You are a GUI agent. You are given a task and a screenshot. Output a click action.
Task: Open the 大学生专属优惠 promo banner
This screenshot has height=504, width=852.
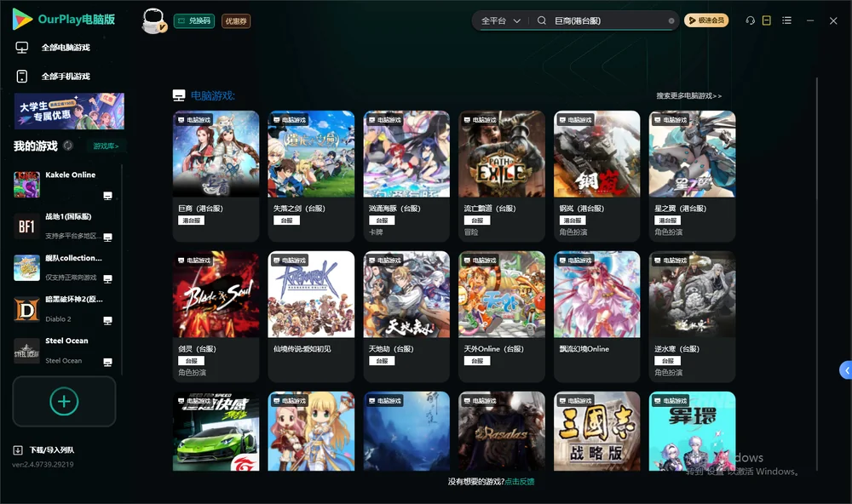tap(69, 112)
